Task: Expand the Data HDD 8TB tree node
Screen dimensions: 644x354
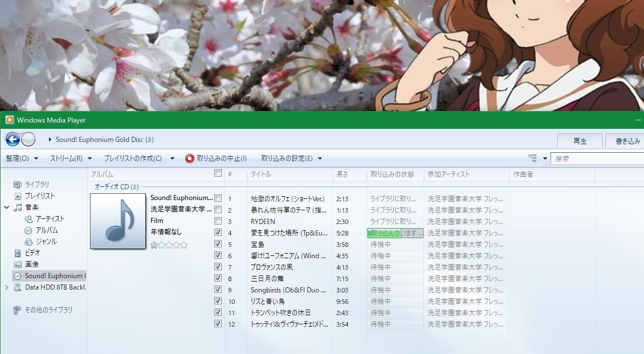Action: (x=7, y=287)
